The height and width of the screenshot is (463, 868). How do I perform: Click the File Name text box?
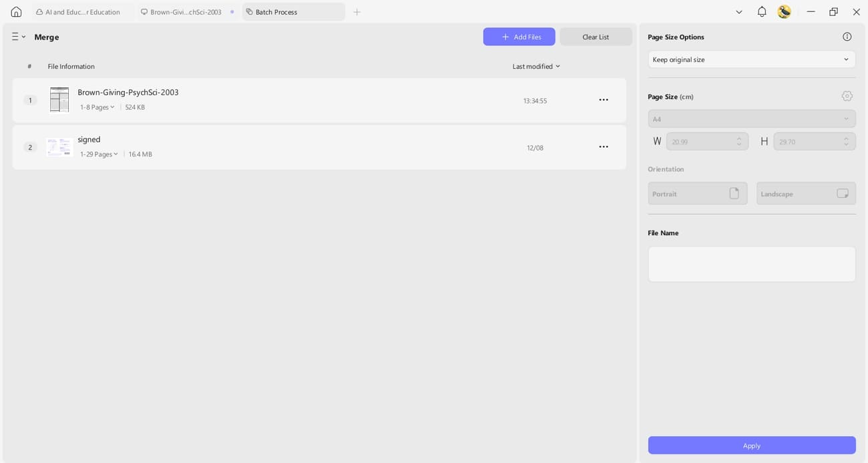(752, 264)
